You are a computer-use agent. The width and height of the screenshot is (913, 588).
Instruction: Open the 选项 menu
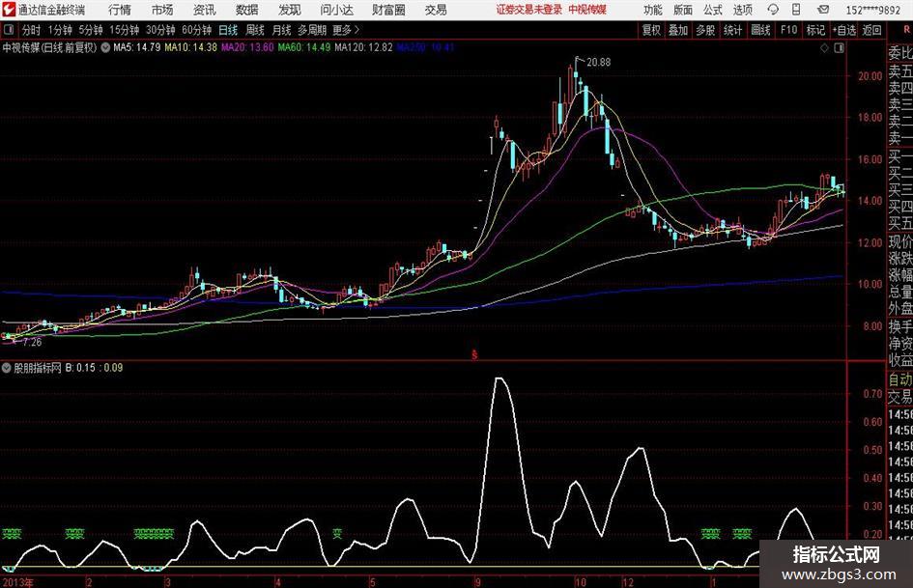coord(742,10)
